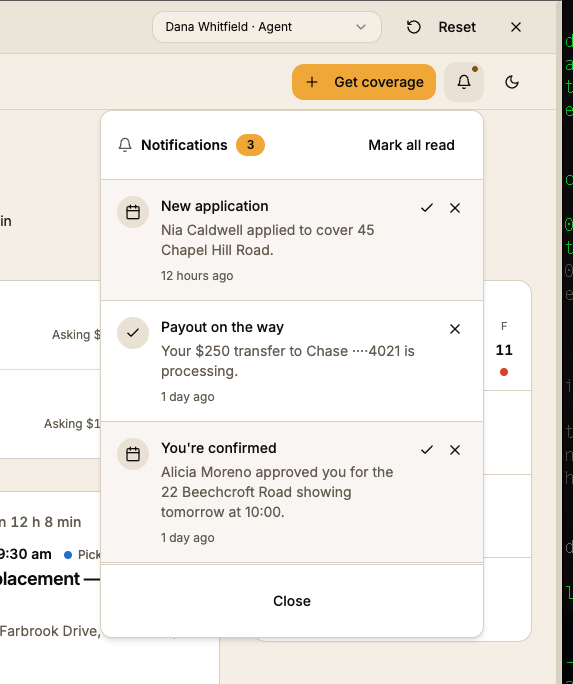
Task: Dismiss the You're confirmed notification
Action: [455, 450]
